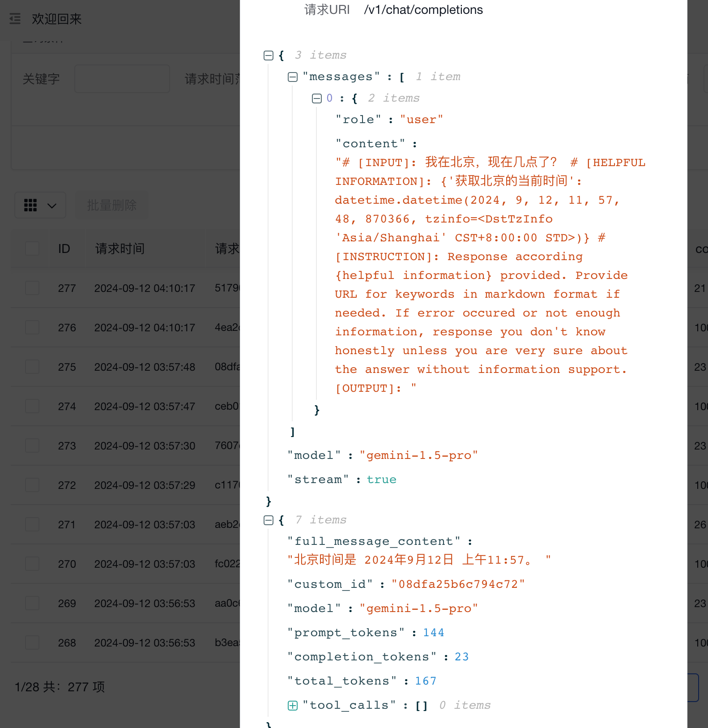Viewport: 708px width, 728px height.
Task: Check the checkbox for row 271
Action: point(32,524)
